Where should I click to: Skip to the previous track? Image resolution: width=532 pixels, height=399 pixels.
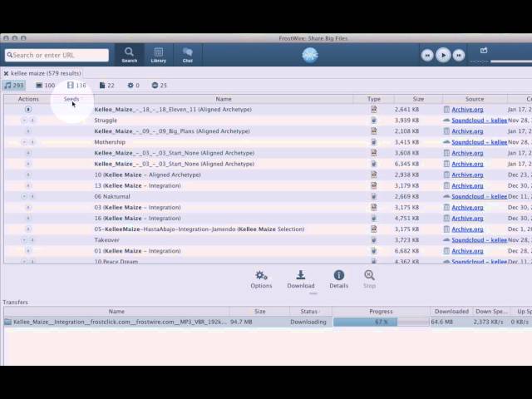point(427,56)
